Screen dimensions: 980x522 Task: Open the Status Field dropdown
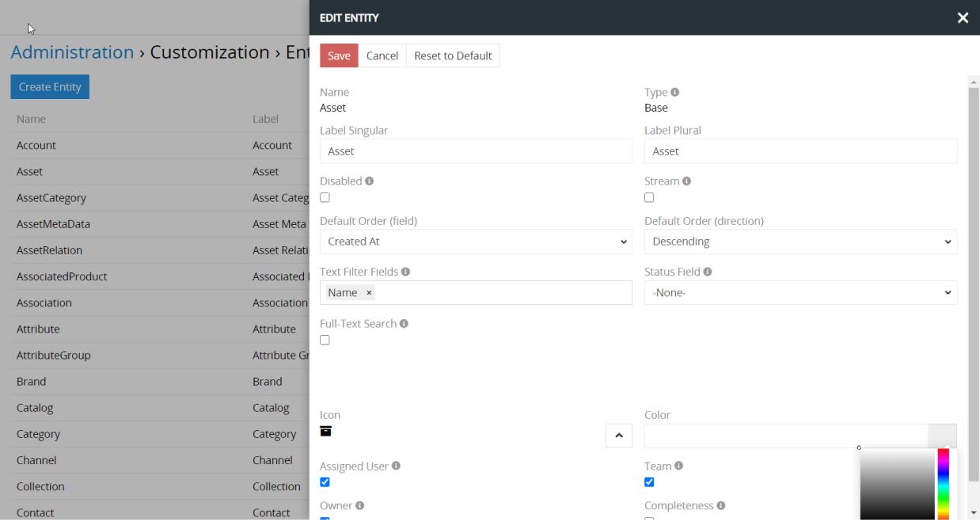coord(800,293)
